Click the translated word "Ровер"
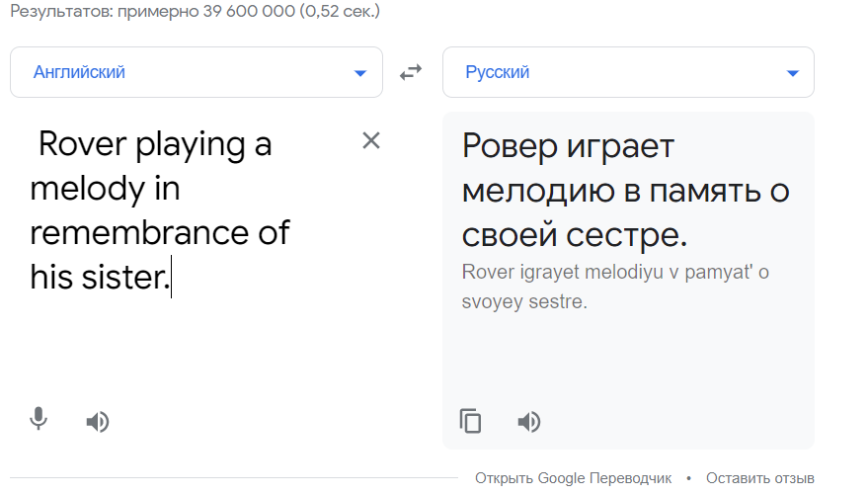This screenshot has height=496, width=868. [509, 147]
